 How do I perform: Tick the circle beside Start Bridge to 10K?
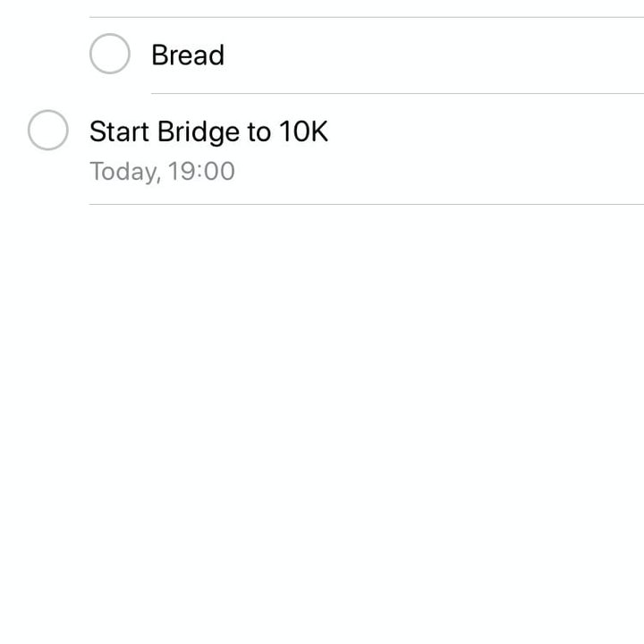point(48,131)
